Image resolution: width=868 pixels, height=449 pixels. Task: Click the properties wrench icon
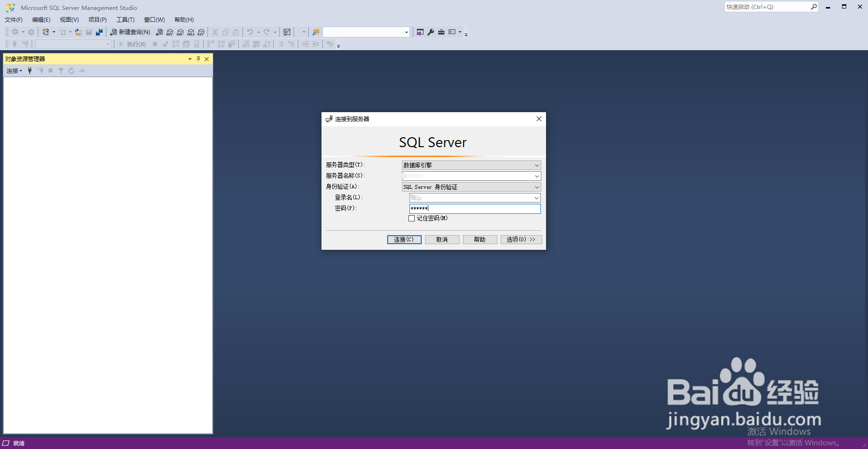(431, 32)
